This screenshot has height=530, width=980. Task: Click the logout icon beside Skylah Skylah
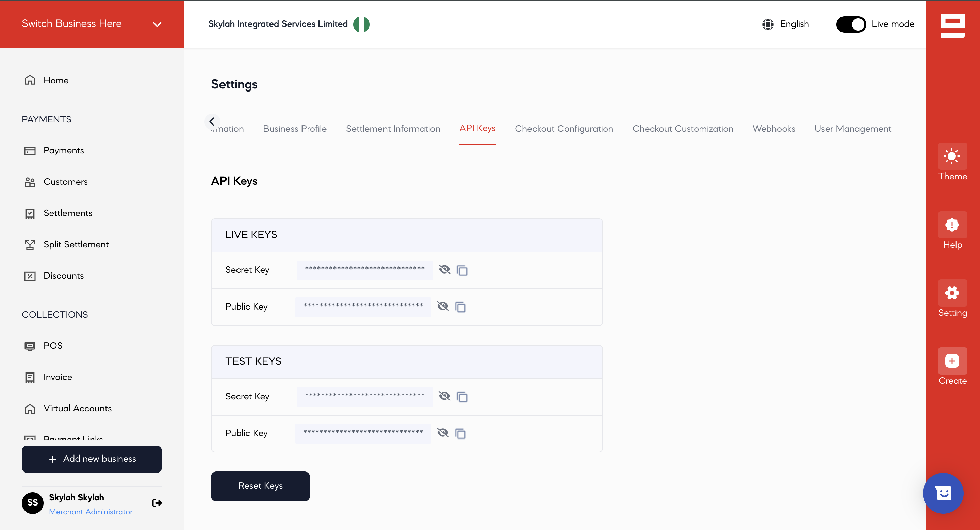tap(157, 503)
